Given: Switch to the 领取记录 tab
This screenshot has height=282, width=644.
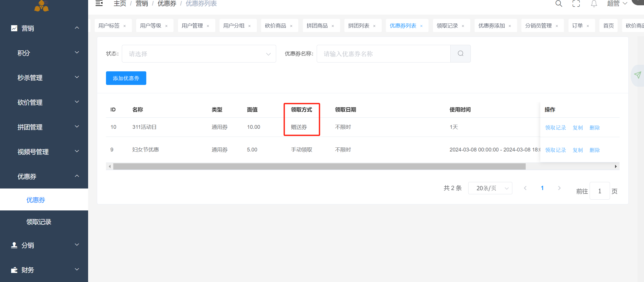Looking at the screenshot, I should 447,26.
